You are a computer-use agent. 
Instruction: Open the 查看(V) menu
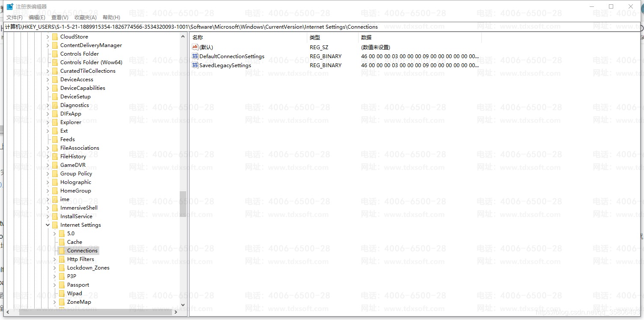[x=59, y=18]
